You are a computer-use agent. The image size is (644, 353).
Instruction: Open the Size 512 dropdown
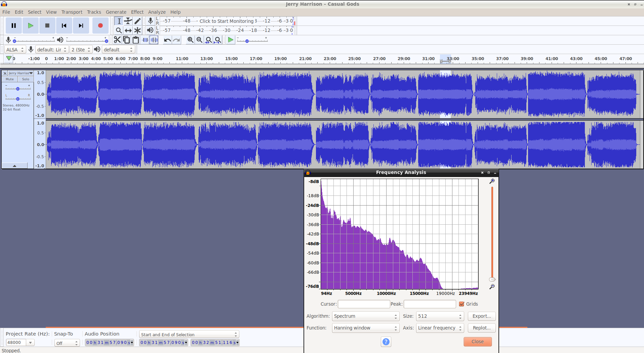[440, 316]
